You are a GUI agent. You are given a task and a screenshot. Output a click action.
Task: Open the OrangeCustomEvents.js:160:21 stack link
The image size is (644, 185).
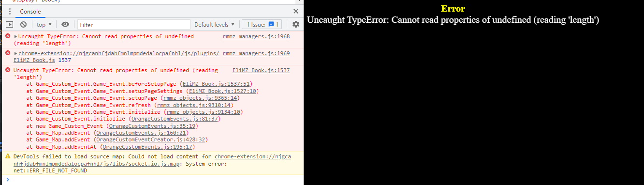141,133
